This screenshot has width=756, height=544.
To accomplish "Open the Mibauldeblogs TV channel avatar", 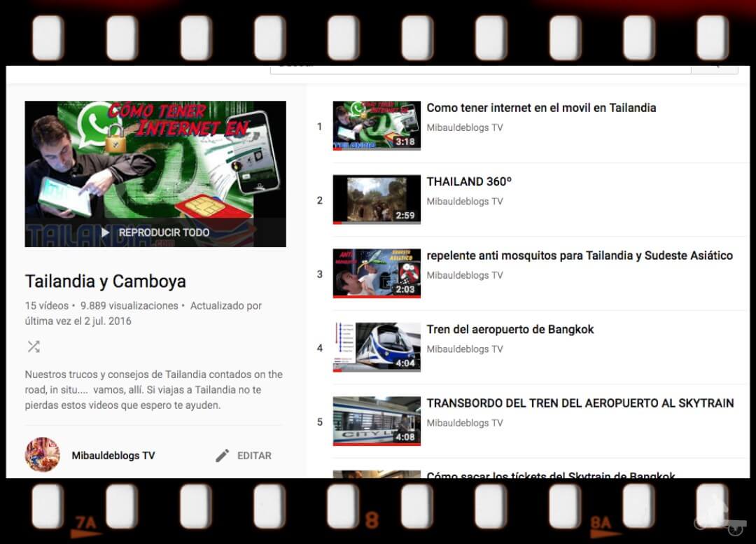I will (x=43, y=455).
